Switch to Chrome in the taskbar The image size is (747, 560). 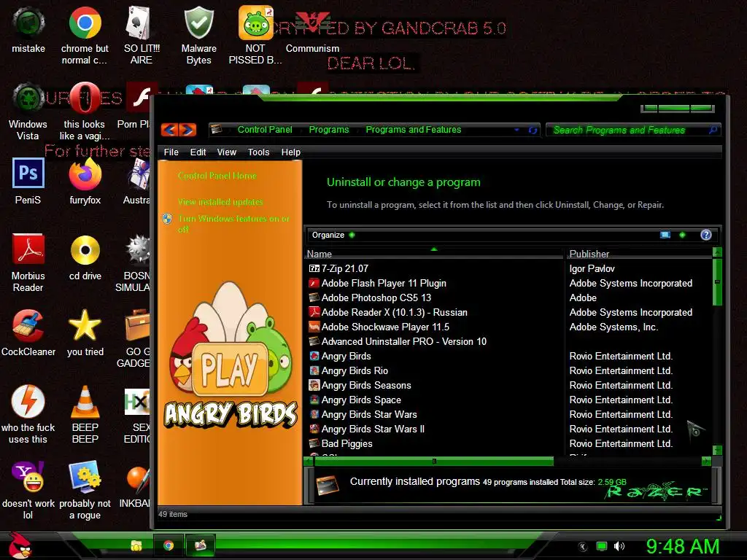[169, 545]
